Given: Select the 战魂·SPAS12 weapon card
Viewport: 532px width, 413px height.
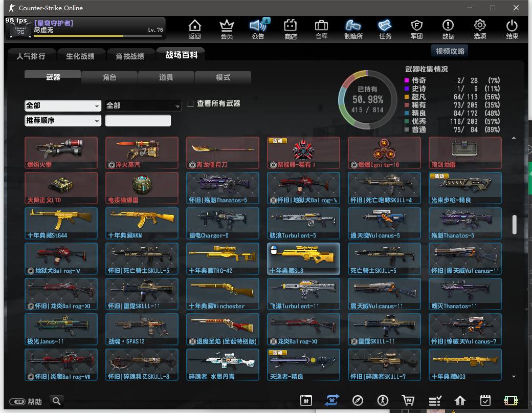Looking at the screenshot, I should [x=142, y=329].
